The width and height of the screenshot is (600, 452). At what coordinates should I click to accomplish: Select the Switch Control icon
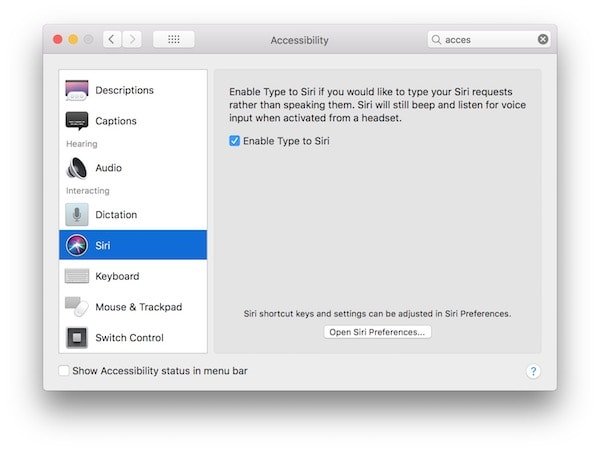[x=77, y=338]
